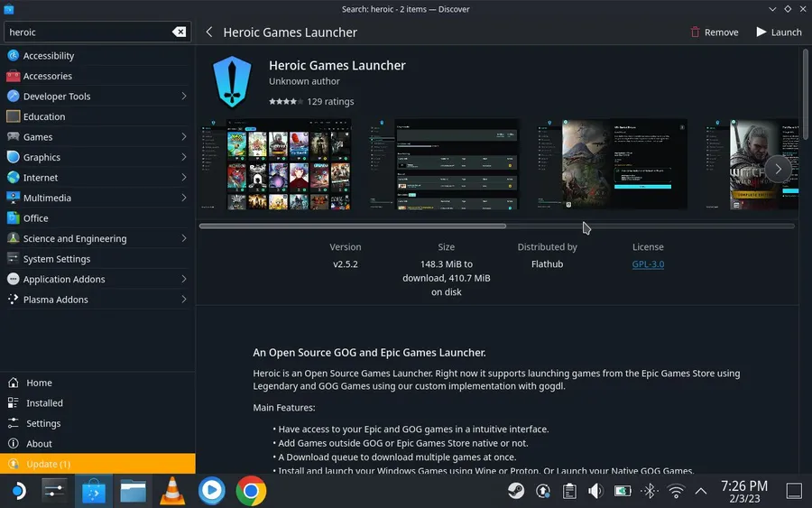Open the Games category
Screen dimensions: 812x508
pos(97,137)
